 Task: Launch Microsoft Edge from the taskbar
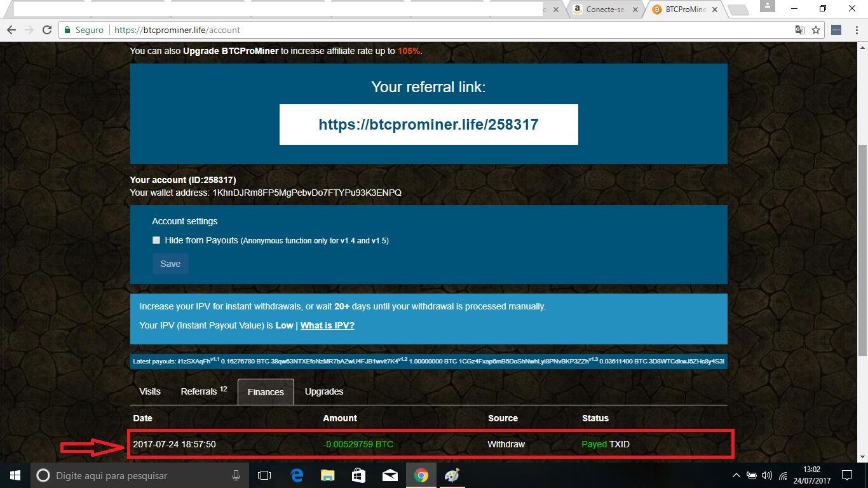coord(296,475)
